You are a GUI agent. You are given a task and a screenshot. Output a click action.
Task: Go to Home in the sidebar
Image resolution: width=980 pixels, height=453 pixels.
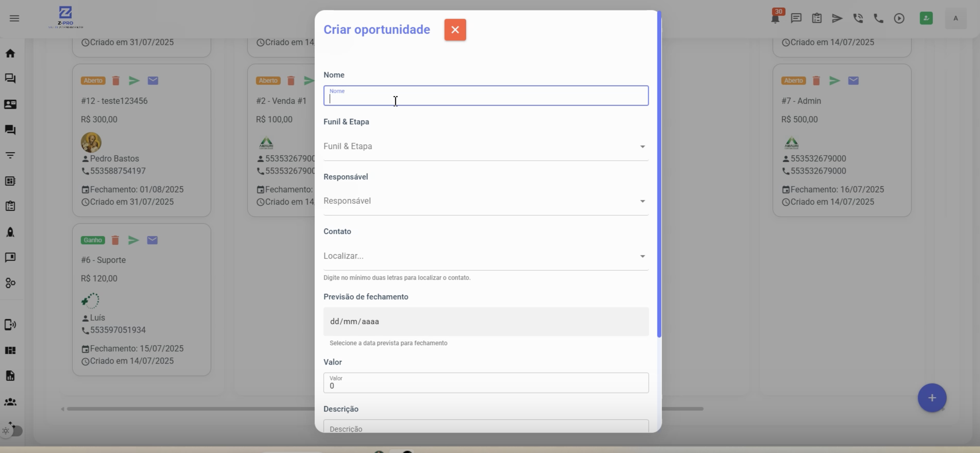coord(10,53)
